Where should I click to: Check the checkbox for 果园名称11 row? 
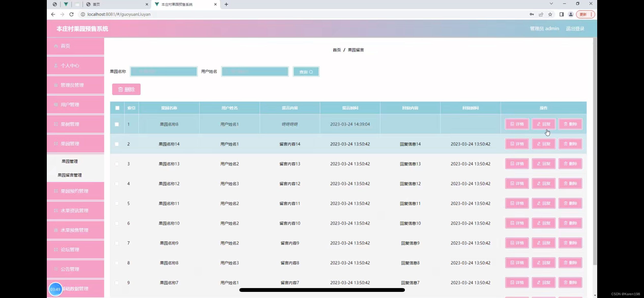(x=117, y=204)
